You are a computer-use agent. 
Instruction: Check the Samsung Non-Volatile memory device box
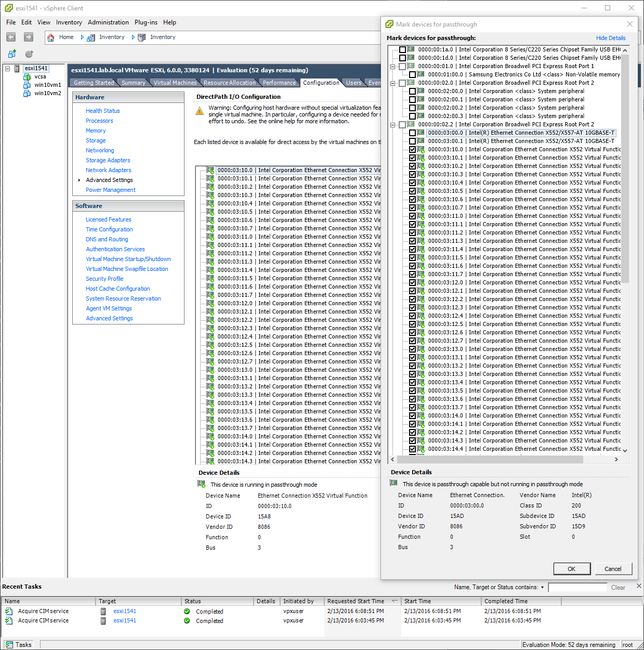tap(412, 74)
